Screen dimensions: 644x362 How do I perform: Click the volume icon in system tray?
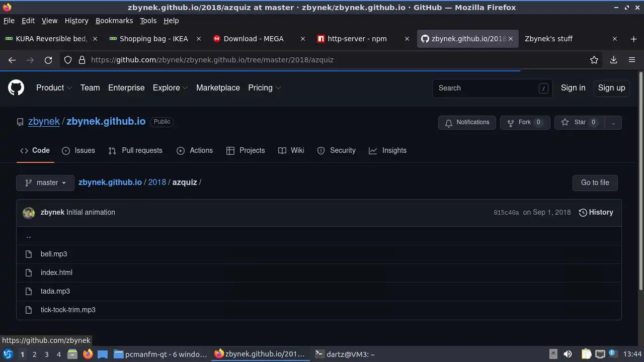[x=568, y=354]
